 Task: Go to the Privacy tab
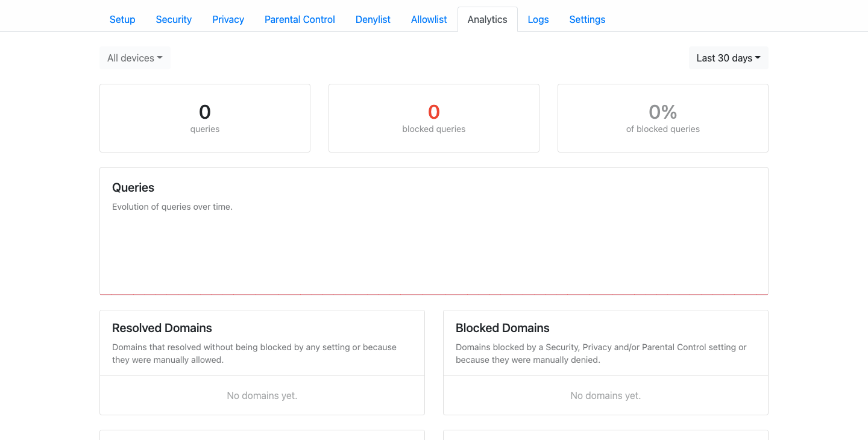tap(228, 19)
